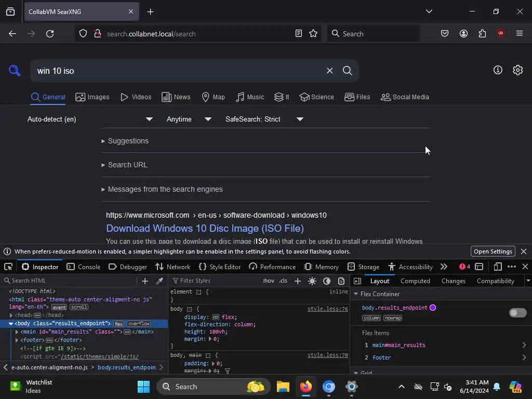Select main#main_results flex item

(398, 345)
